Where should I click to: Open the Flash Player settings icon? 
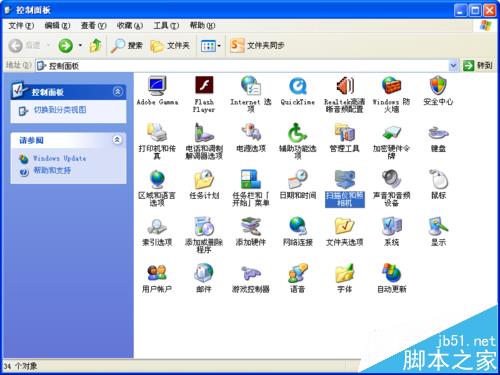point(204,86)
